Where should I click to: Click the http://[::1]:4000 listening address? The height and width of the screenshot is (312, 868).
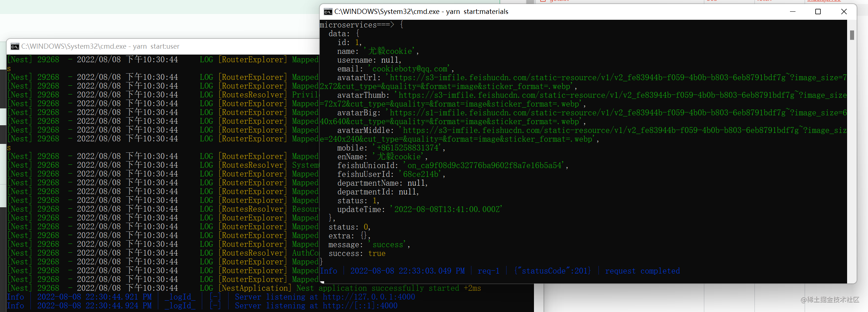point(360,306)
